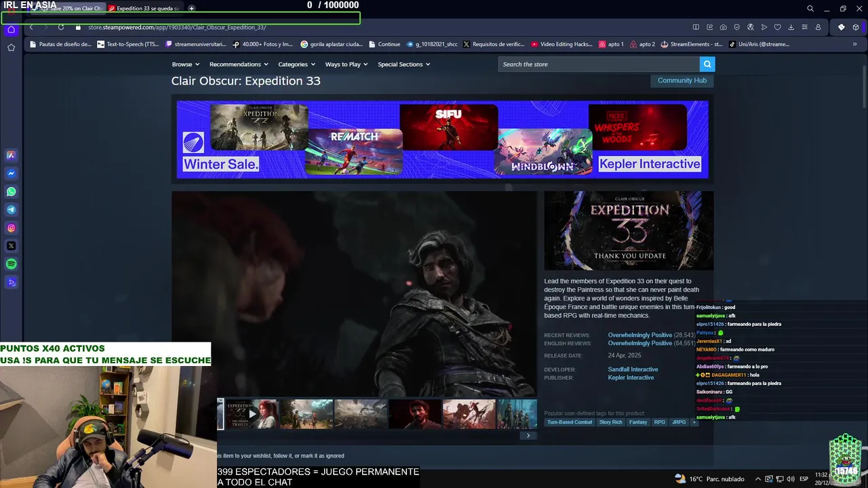This screenshot has height=488, width=868.
Task: Switch to the 'Expedition 33 se queda' tab
Action: coord(144,9)
